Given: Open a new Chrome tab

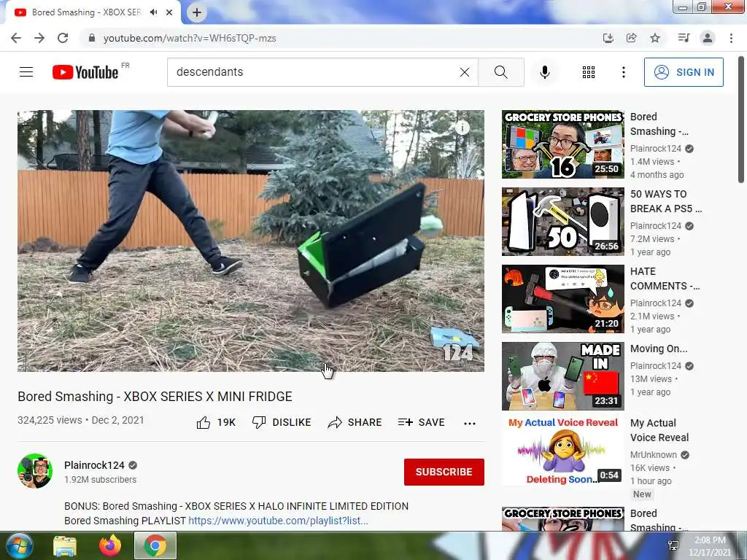Looking at the screenshot, I should pos(197,12).
